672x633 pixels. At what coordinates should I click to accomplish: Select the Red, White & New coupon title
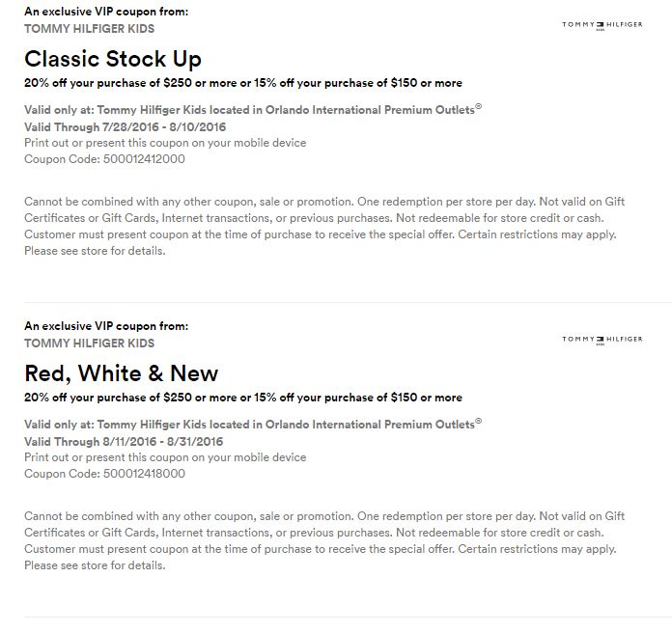pos(122,373)
